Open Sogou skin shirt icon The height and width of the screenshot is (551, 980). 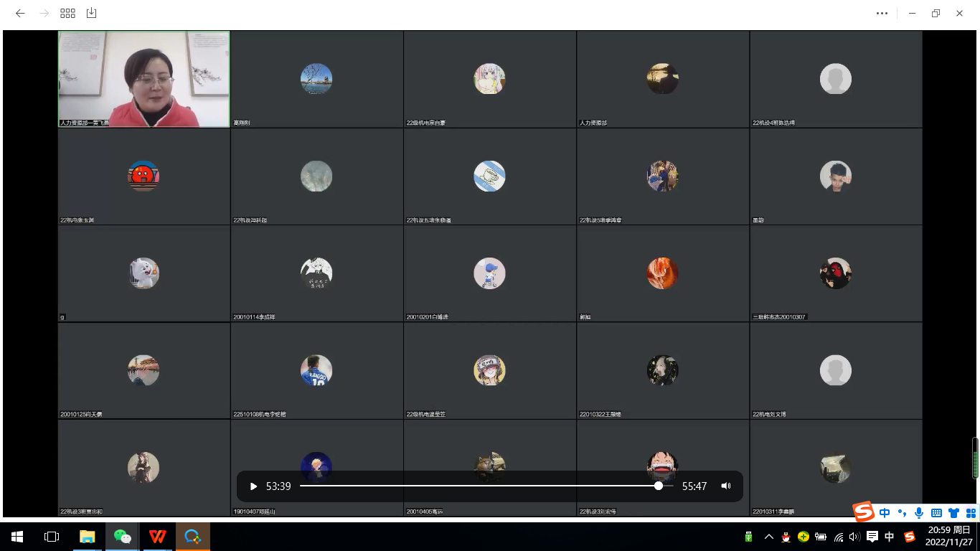(953, 513)
